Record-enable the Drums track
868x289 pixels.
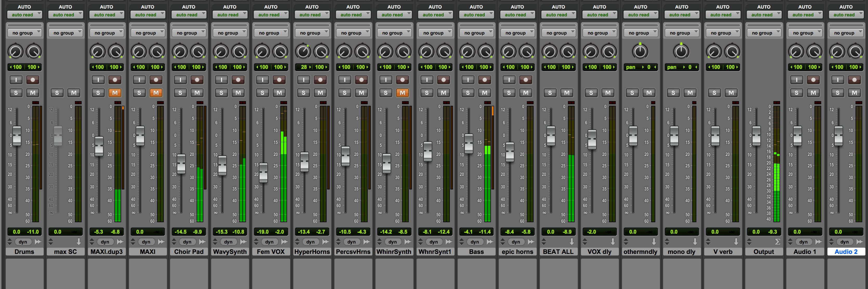[33, 80]
